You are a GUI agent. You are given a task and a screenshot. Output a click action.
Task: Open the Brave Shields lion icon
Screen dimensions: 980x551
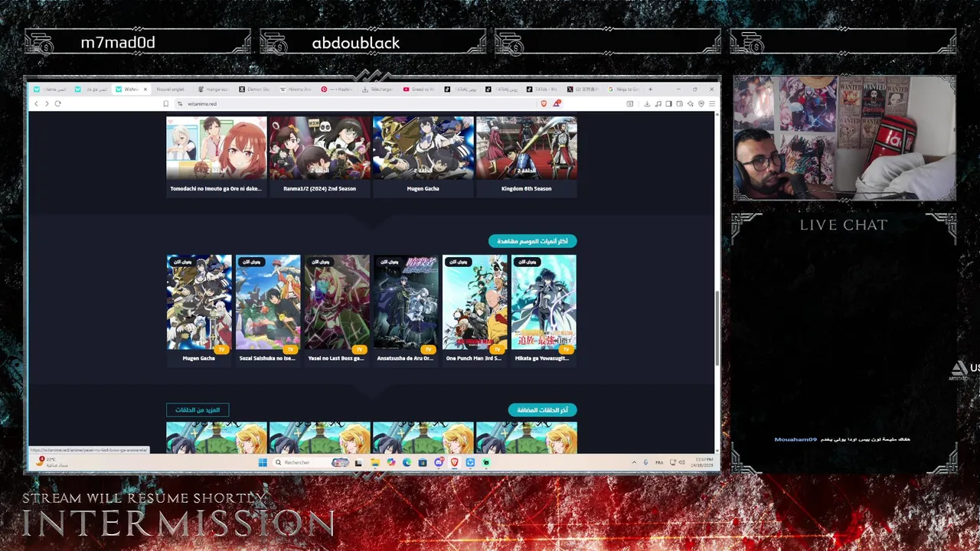544,103
